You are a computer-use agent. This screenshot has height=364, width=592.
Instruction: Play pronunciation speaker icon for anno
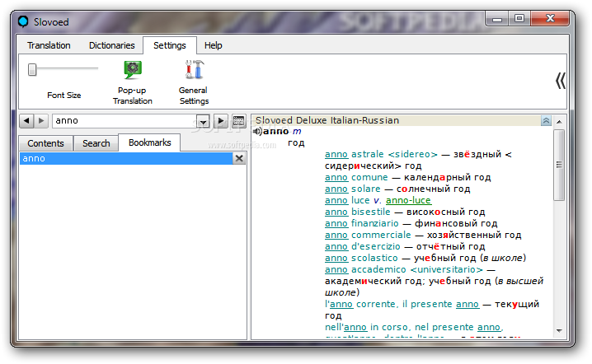coord(257,131)
